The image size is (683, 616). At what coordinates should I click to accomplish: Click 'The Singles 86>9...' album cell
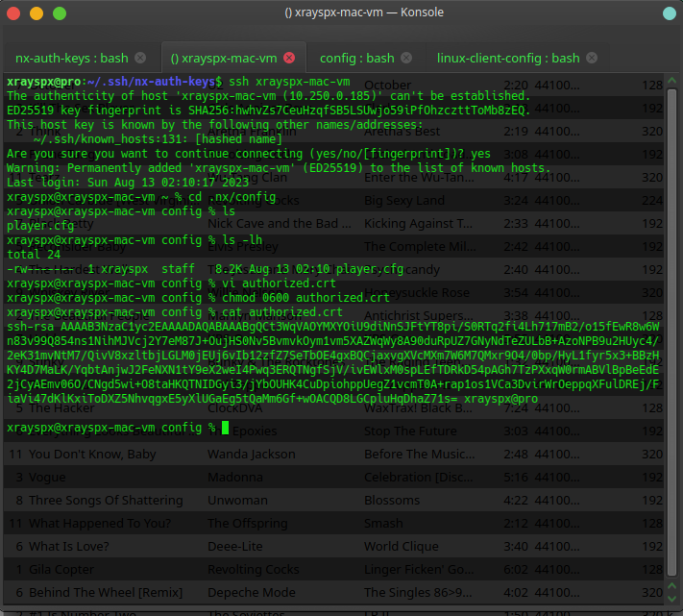pos(418,593)
